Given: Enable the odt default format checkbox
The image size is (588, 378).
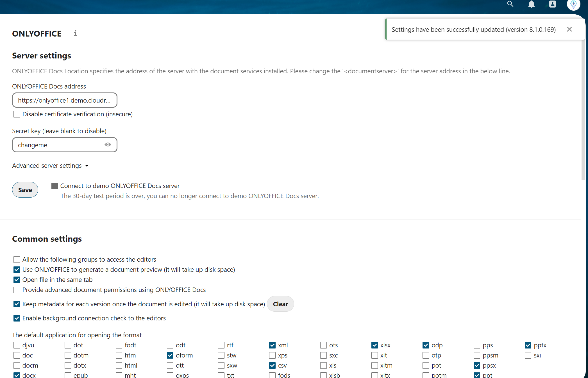Looking at the screenshot, I should (x=170, y=345).
